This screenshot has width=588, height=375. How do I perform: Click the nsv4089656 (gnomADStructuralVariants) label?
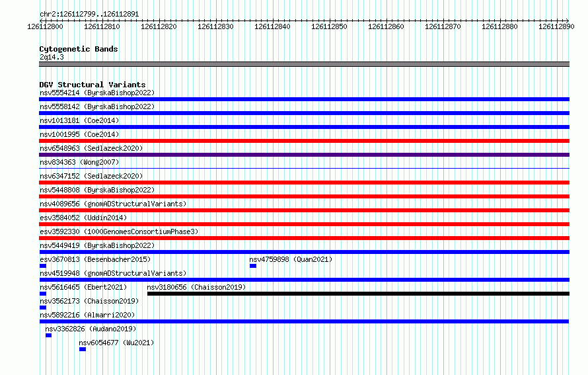[x=113, y=204]
